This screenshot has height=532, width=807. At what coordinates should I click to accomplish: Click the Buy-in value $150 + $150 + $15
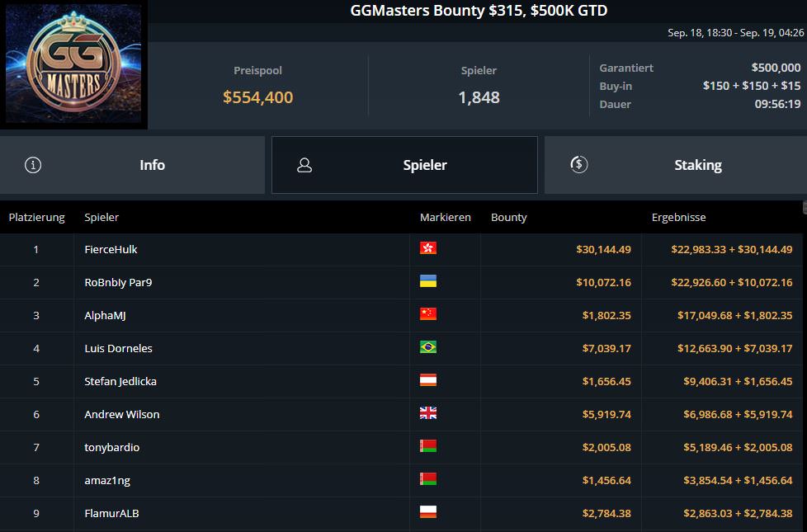click(x=752, y=86)
